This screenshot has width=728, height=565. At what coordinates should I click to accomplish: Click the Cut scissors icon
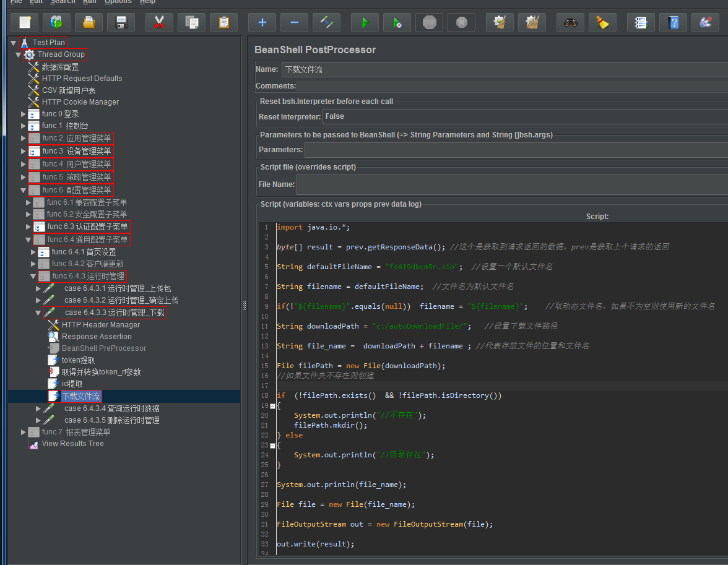coord(159,23)
